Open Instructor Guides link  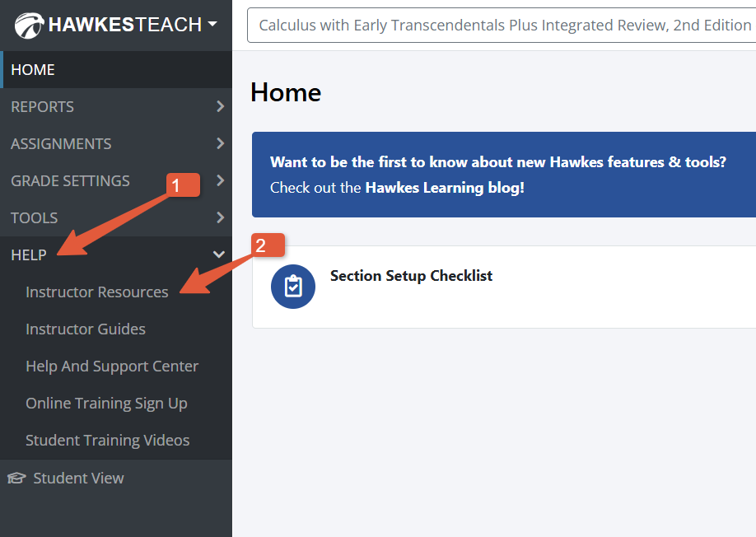(x=86, y=329)
